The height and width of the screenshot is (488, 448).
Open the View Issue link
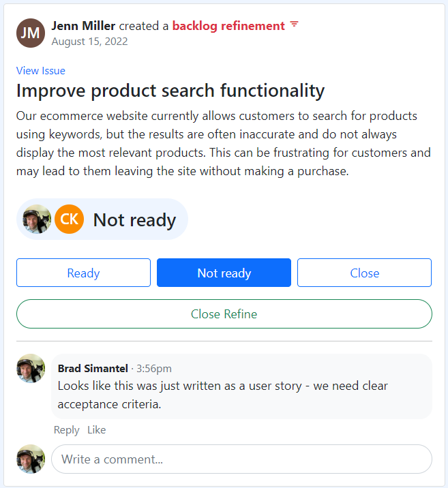click(x=41, y=71)
